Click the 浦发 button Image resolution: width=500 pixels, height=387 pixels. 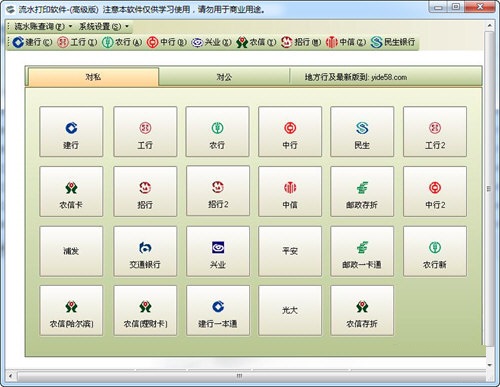pyautogui.click(x=71, y=251)
